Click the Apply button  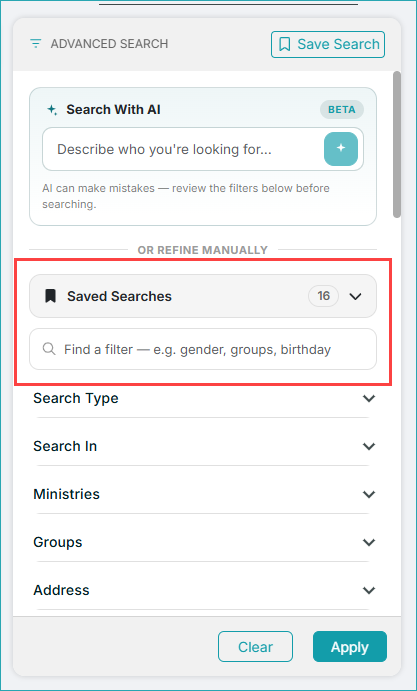coord(350,646)
